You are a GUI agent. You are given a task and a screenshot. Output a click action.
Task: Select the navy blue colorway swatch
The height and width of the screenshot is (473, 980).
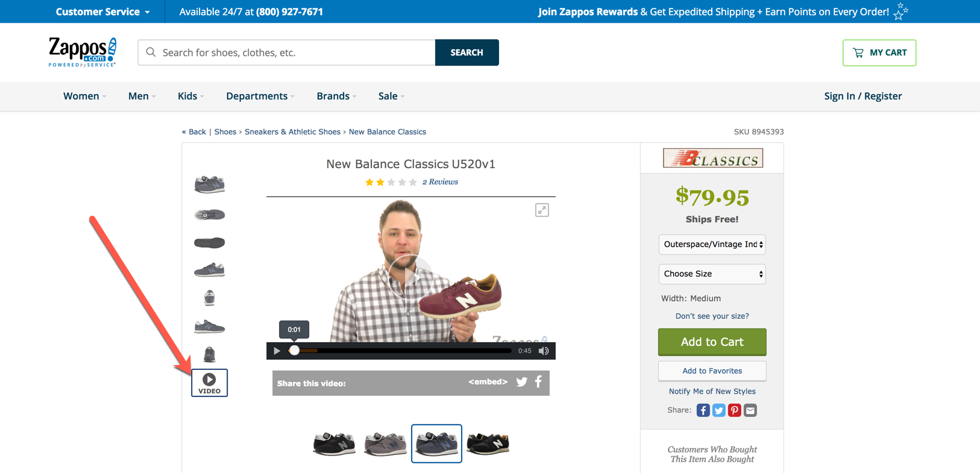click(x=436, y=443)
